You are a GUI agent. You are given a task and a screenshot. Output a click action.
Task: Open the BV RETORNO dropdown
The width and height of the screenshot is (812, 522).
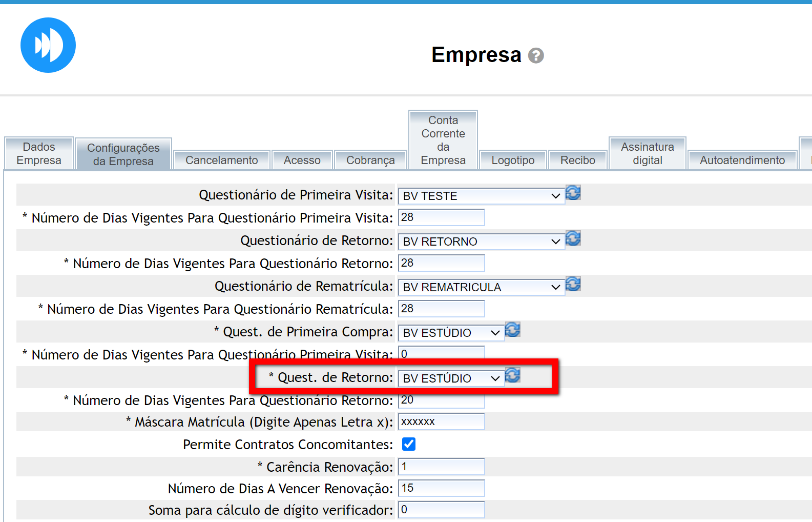click(x=481, y=242)
